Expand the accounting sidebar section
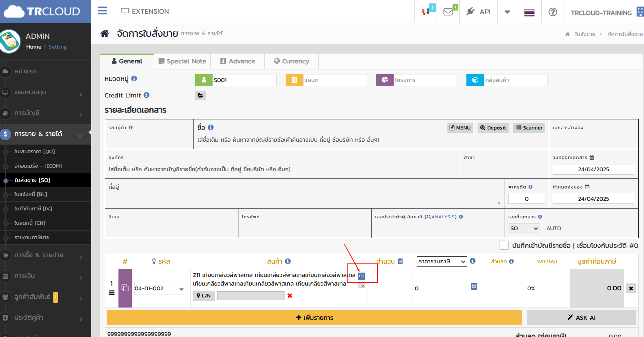The width and height of the screenshot is (644, 337). (45, 113)
